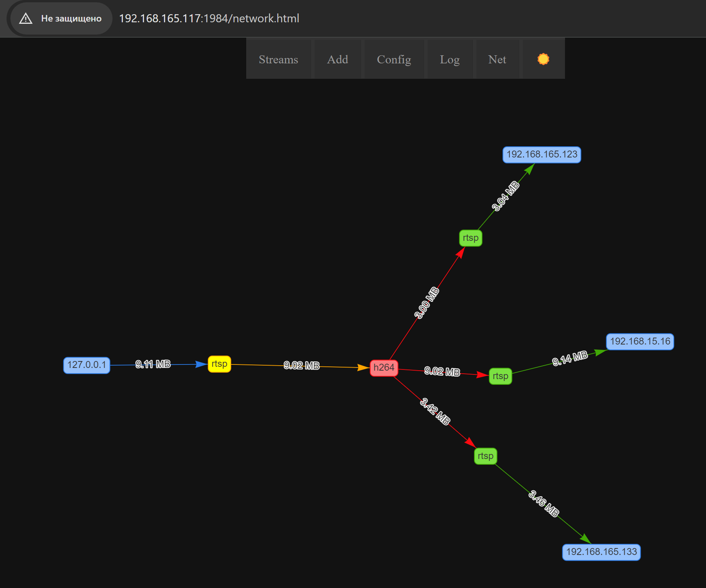Image resolution: width=706 pixels, height=588 pixels.
Task: Toggle the sun theme icon
Action: (x=543, y=59)
